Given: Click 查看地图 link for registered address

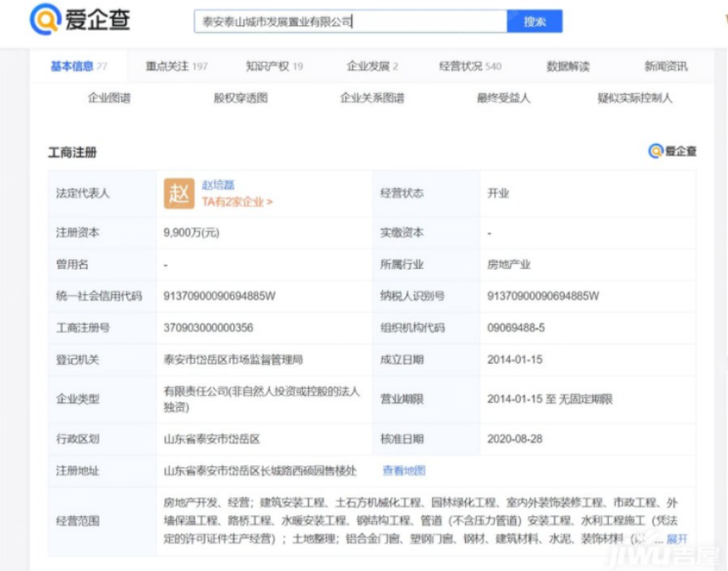Looking at the screenshot, I should pyautogui.click(x=404, y=470).
